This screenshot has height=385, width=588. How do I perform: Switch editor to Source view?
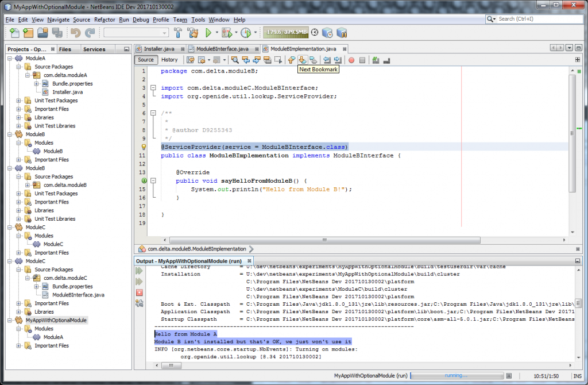145,60
